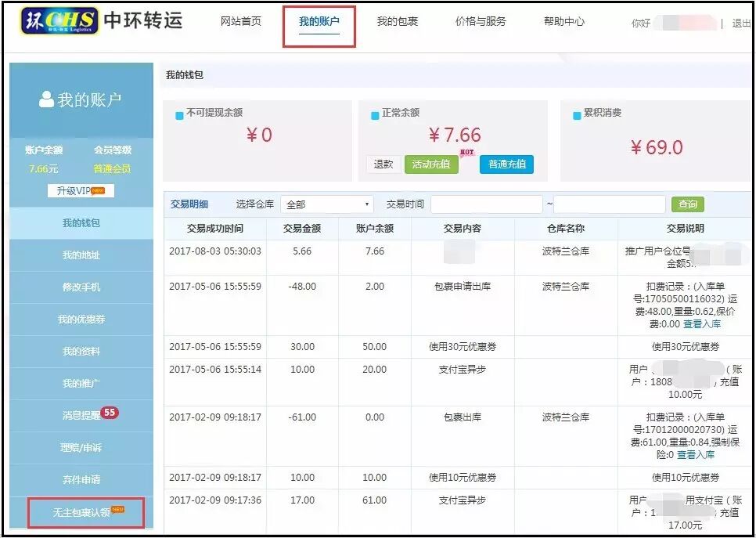Viewport: 756px width, 538px height.
Task: Click the 使用30元优惠券 content cell
Action: (x=463, y=347)
